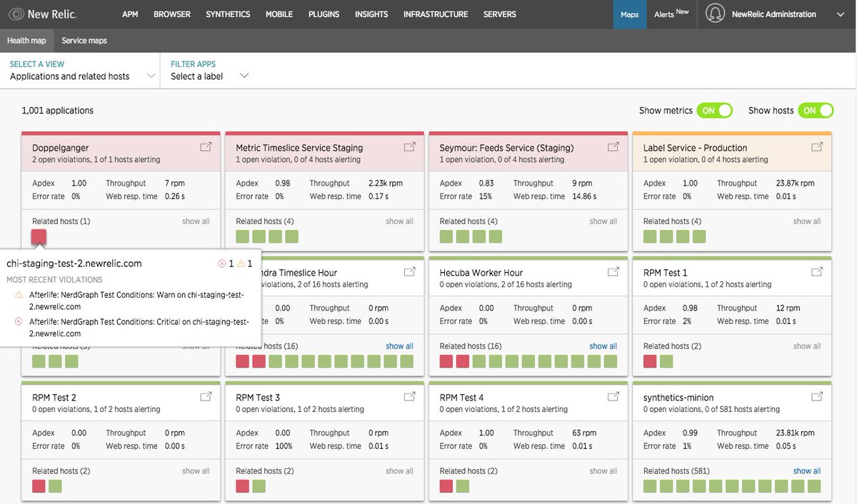Click the 1,001 applications count
Viewport: 857px width, 504px height.
pos(58,111)
